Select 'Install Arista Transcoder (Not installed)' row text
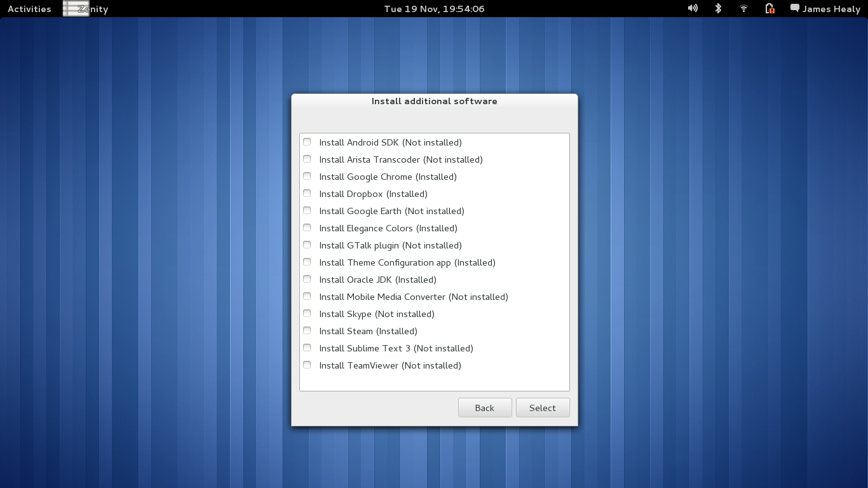Viewport: 868px width, 488px height. 401,159
